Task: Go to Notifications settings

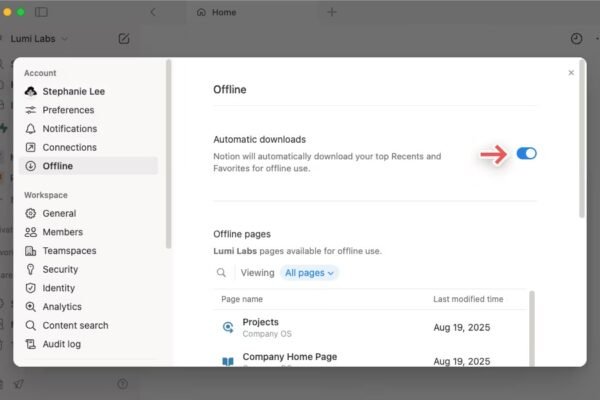Action: pyautogui.click(x=69, y=129)
